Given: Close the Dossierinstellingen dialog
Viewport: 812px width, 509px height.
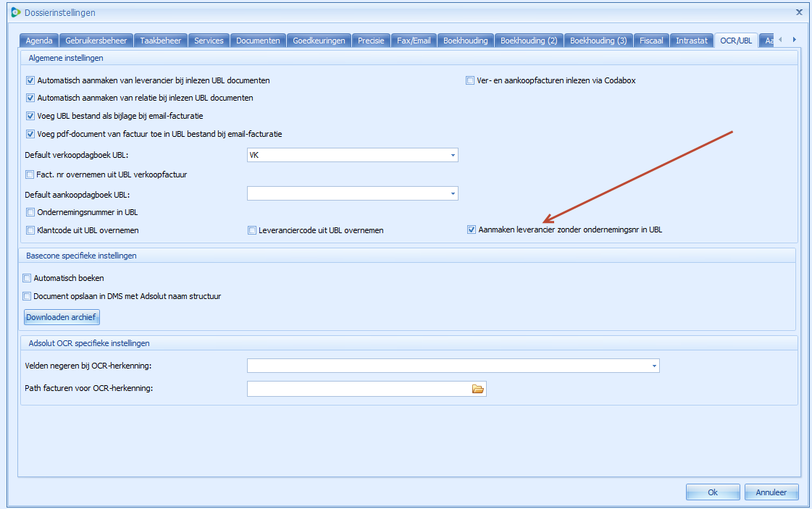Looking at the screenshot, I should (x=799, y=12).
